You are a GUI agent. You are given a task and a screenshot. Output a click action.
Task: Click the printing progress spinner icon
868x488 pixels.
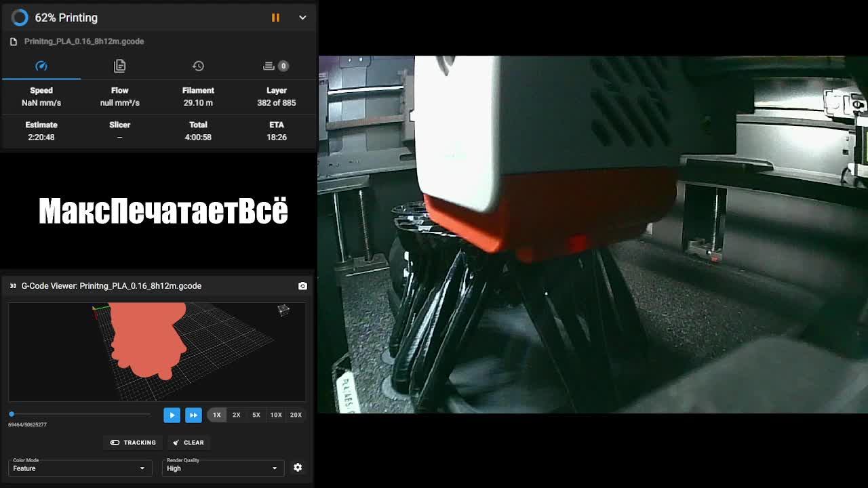pyautogui.click(x=20, y=18)
